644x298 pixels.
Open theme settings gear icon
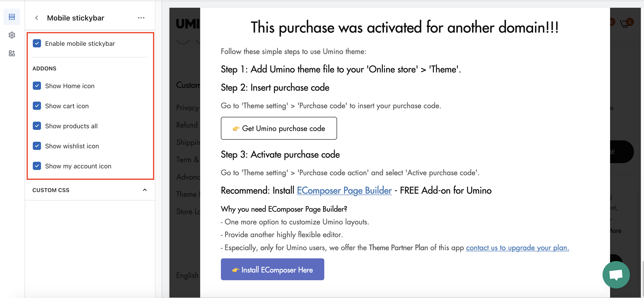point(12,35)
